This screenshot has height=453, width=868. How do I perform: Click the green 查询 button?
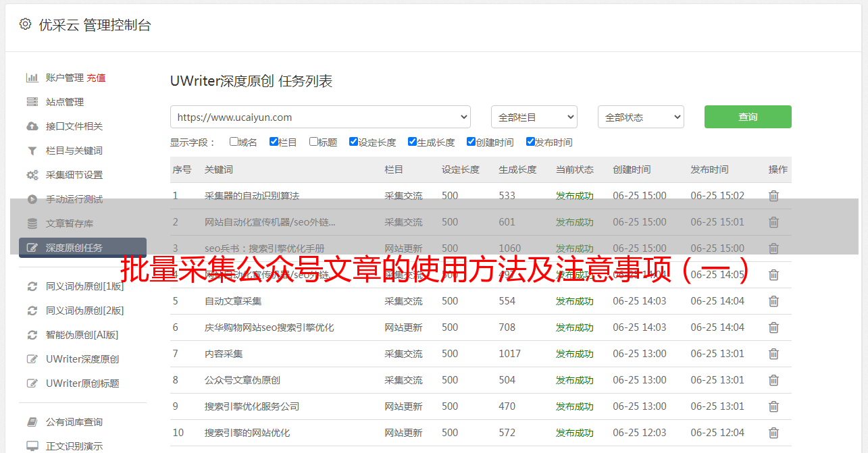(747, 117)
